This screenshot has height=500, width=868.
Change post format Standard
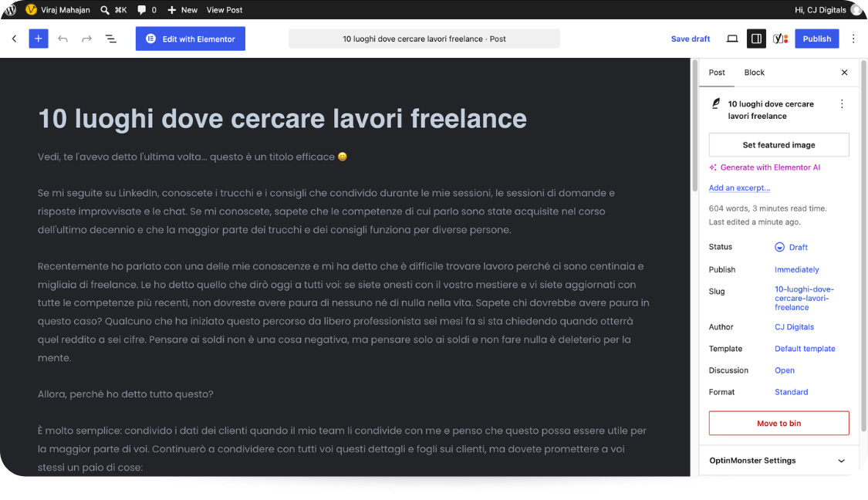pyautogui.click(x=791, y=392)
